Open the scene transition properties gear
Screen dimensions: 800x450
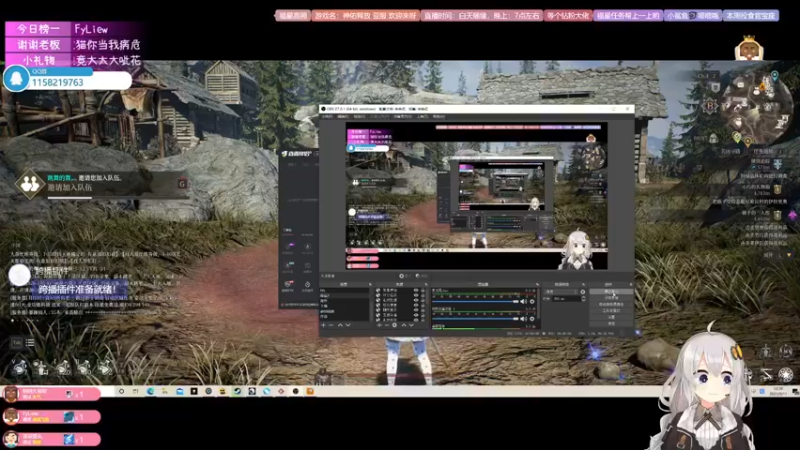[x=583, y=292]
